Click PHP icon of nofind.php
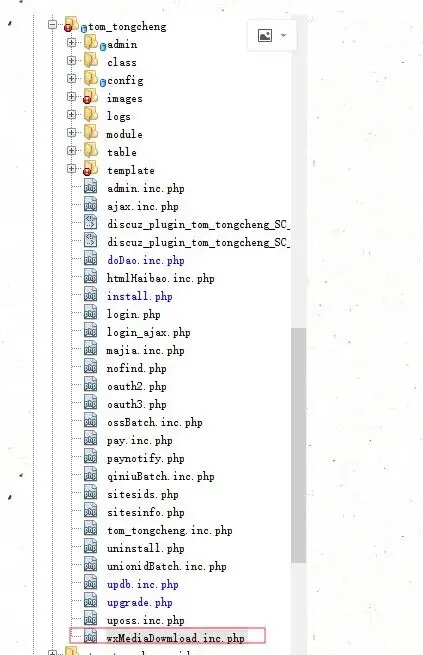This screenshot has width=423, height=655. tap(91, 366)
